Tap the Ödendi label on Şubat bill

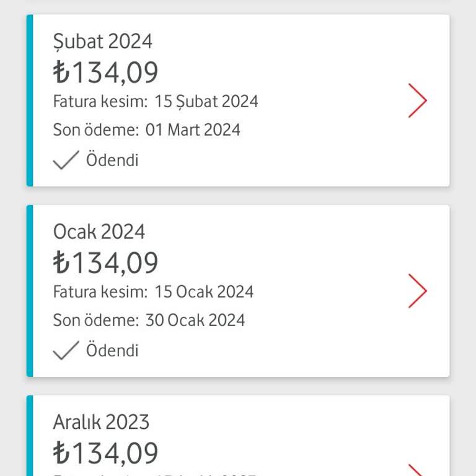pyautogui.click(x=112, y=161)
